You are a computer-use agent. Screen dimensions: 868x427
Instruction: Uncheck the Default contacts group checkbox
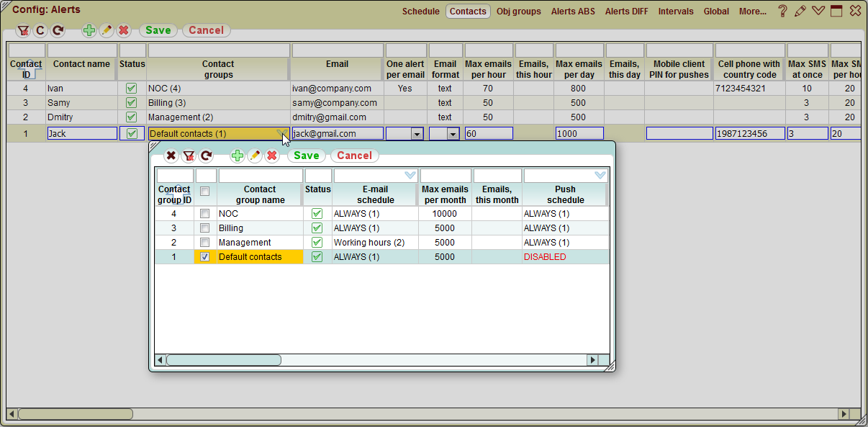tap(205, 256)
